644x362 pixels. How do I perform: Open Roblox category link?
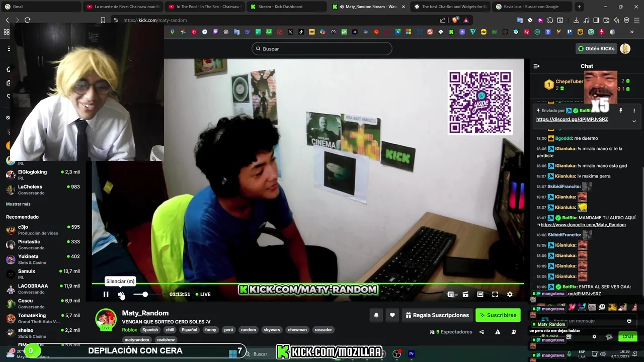(129, 330)
